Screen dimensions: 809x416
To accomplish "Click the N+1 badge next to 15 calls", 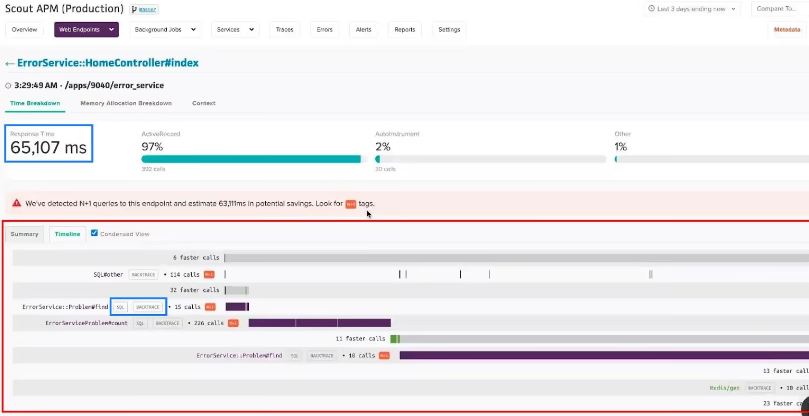I will (x=210, y=307).
